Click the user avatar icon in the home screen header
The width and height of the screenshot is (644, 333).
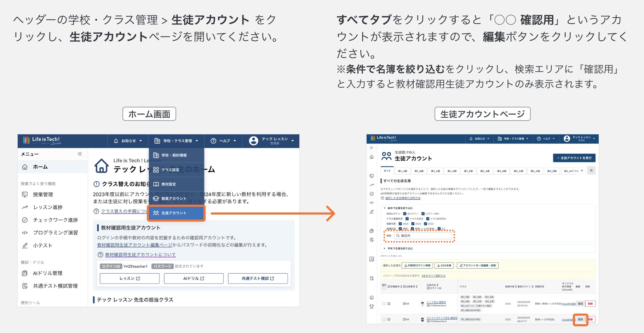pyautogui.click(x=253, y=141)
